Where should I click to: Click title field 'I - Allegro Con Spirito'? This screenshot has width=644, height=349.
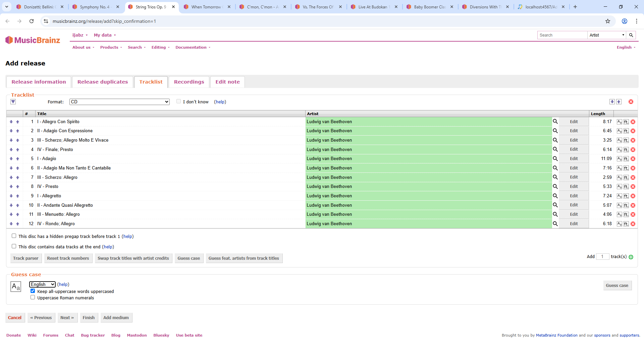click(x=170, y=122)
